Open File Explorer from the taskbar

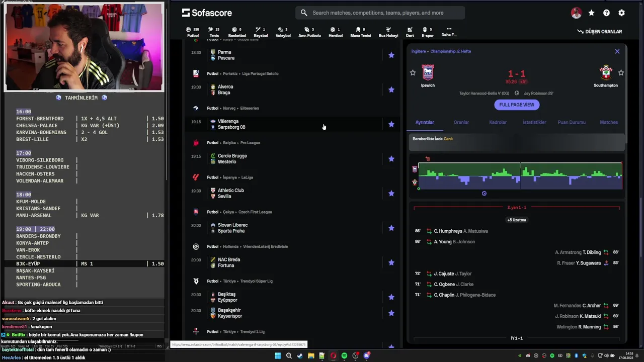[x=311, y=356]
